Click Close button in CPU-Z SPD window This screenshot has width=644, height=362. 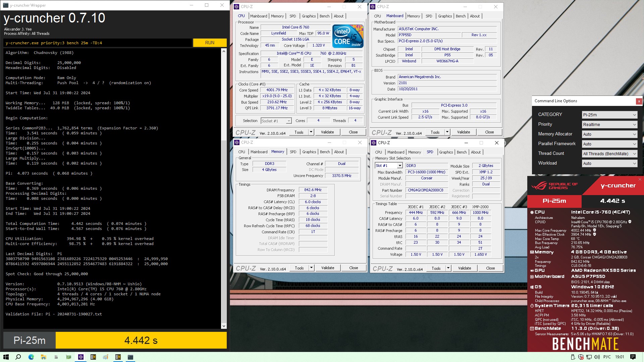490,268
